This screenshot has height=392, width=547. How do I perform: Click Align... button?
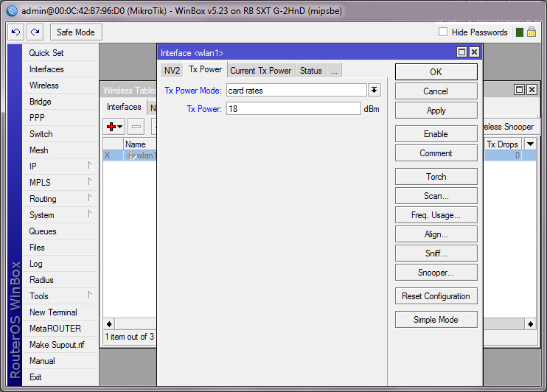click(436, 234)
